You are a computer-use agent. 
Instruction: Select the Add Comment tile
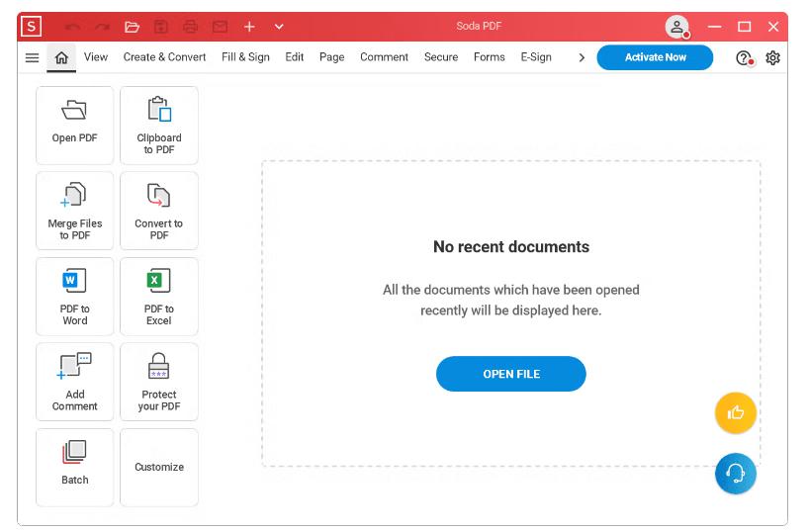[x=75, y=381]
